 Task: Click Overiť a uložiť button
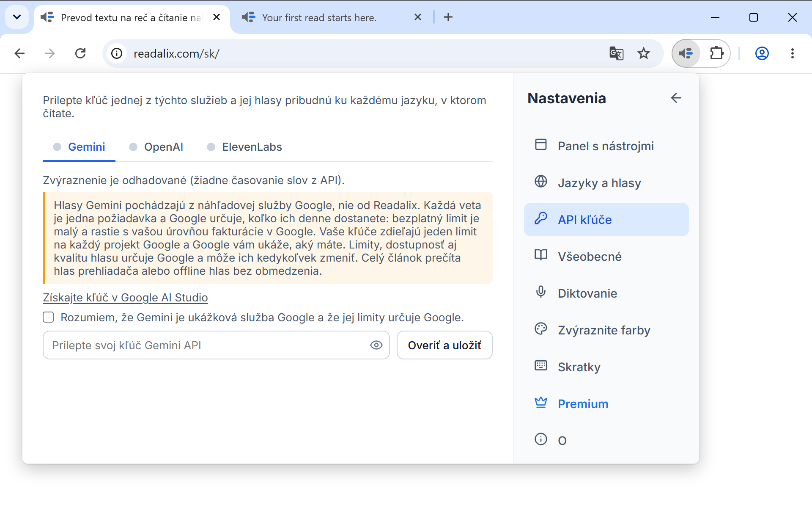(x=444, y=345)
